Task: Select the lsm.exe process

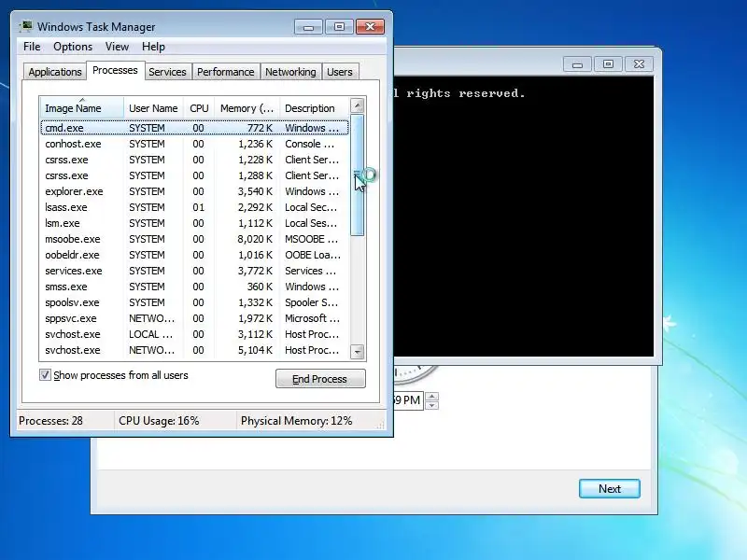Action: (x=194, y=223)
